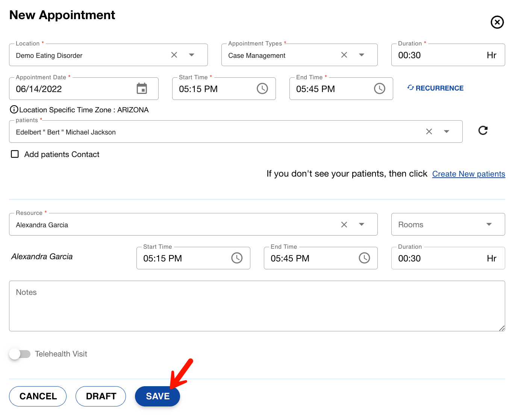This screenshot has height=420, width=524.
Task: Check the Add patients Contact checkbox
Action: (15, 154)
